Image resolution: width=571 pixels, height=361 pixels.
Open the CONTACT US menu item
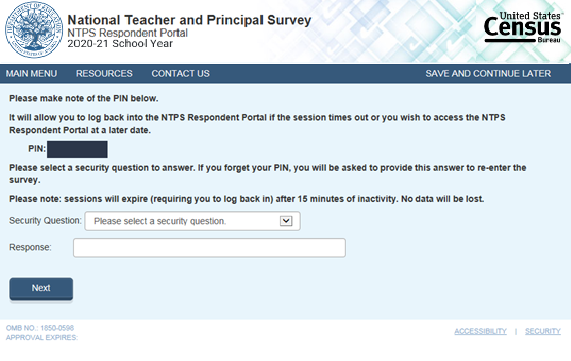click(180, 74)
